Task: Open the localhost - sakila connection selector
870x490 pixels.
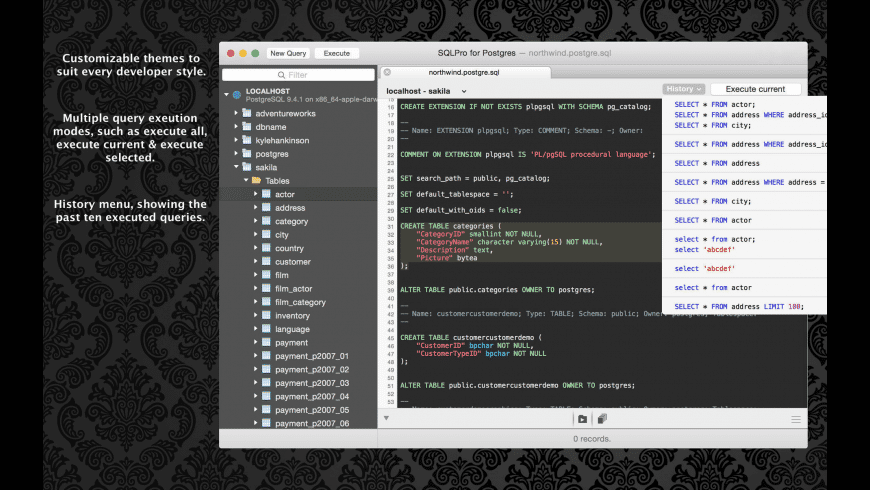Action: (426, 91)
